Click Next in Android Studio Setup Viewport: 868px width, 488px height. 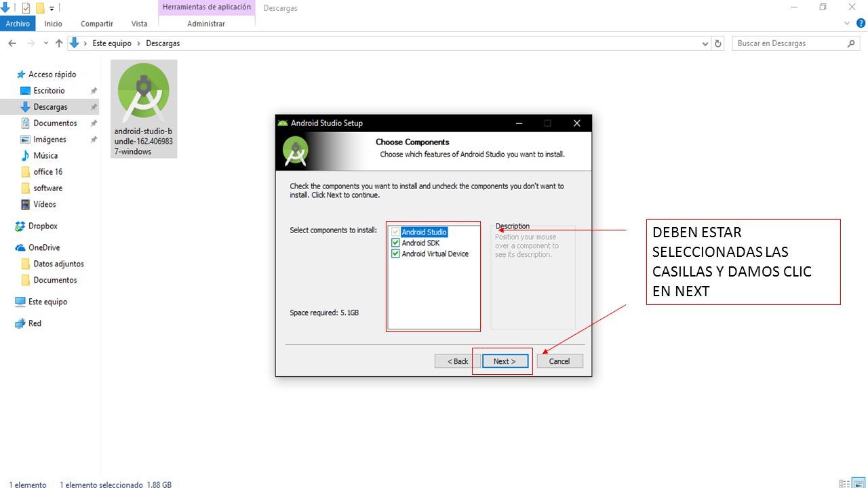[x=505, y=361]
